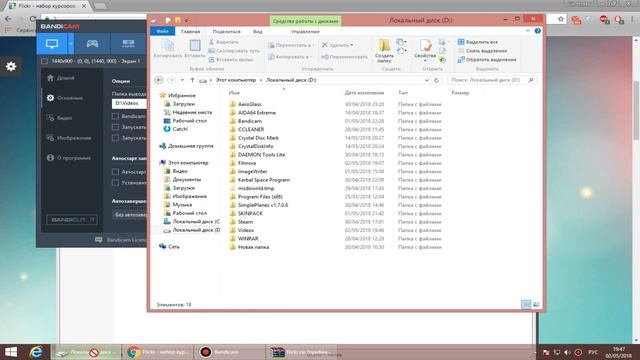Open Explorer help via the blue question icon
The image size is (640, 360).
click(x=538, y=31)
